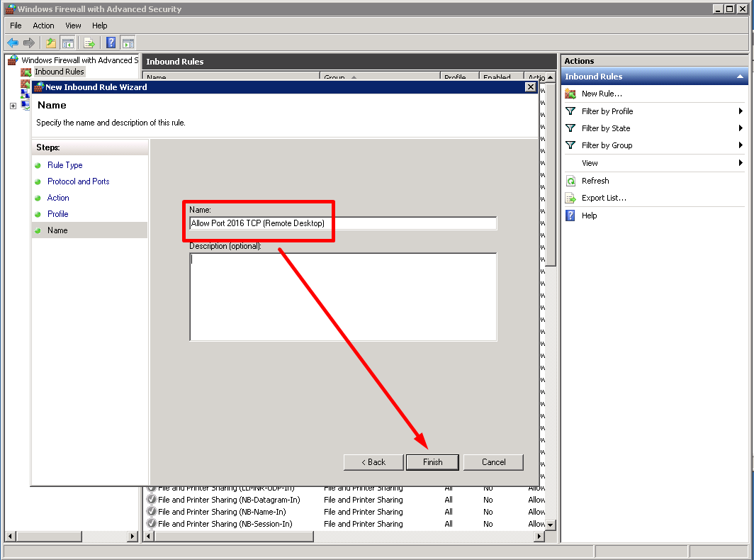Click the Cancel button in the wizard
Image resolution: width=754 pixels, height=560 pixels.
pyautogui.click(x=493, y=461)
